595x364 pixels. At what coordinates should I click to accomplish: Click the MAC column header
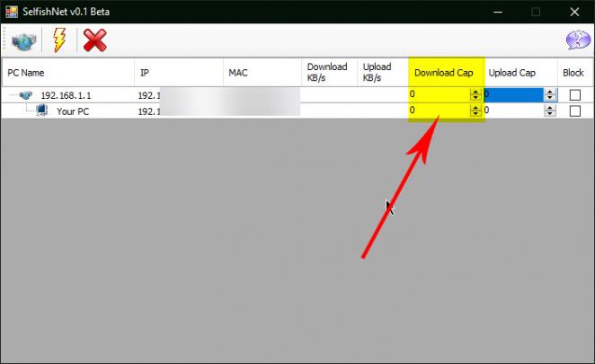[262, 73]
